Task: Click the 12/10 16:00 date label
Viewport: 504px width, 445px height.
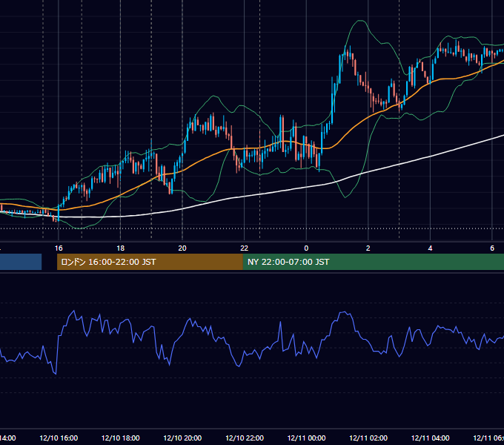Action: pyautogui.click(x=59, y=438)
